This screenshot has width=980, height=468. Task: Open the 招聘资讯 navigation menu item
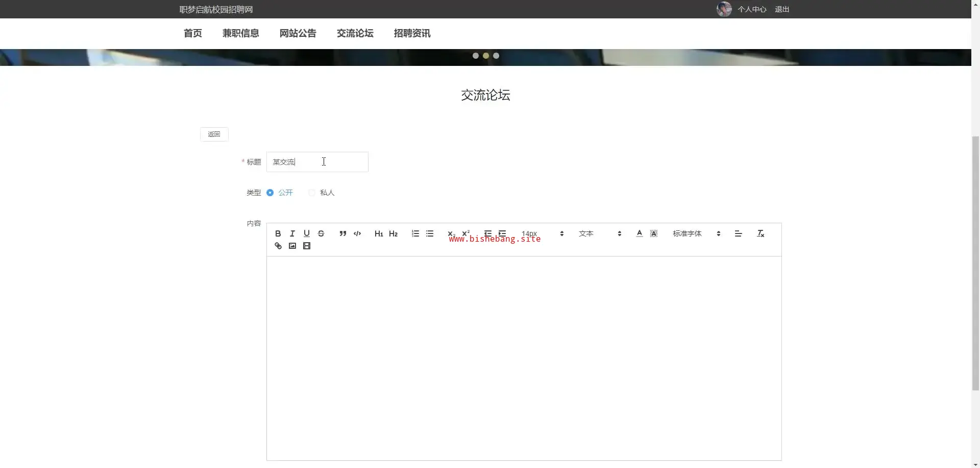point(412,33)
